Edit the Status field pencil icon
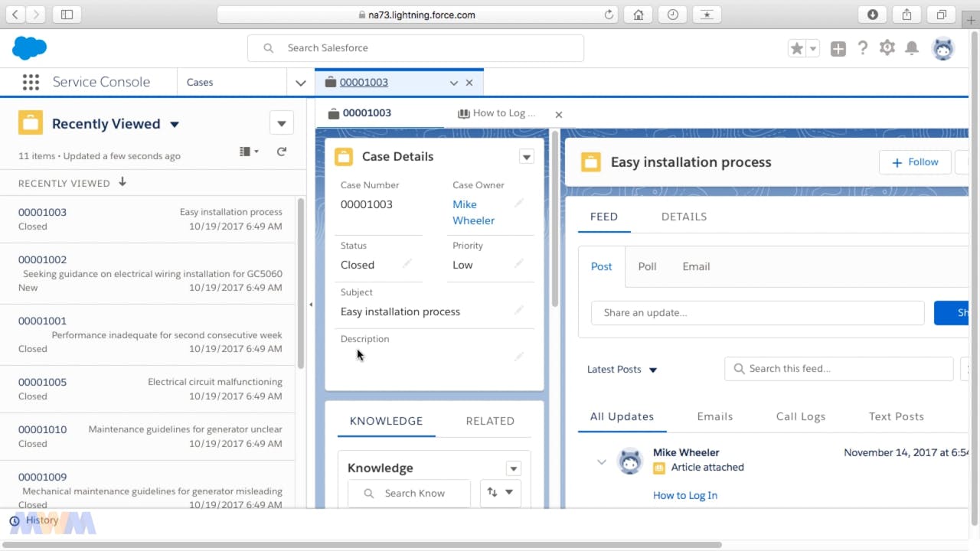Viewport: 980px width, 551px height. [407, 264]
